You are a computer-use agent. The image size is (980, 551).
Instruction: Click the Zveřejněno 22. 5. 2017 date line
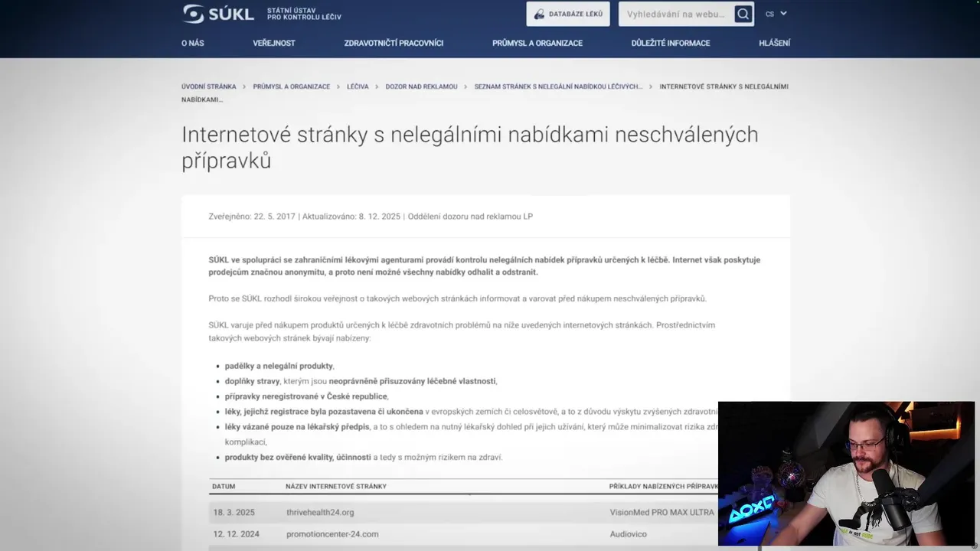click(371, 217)
